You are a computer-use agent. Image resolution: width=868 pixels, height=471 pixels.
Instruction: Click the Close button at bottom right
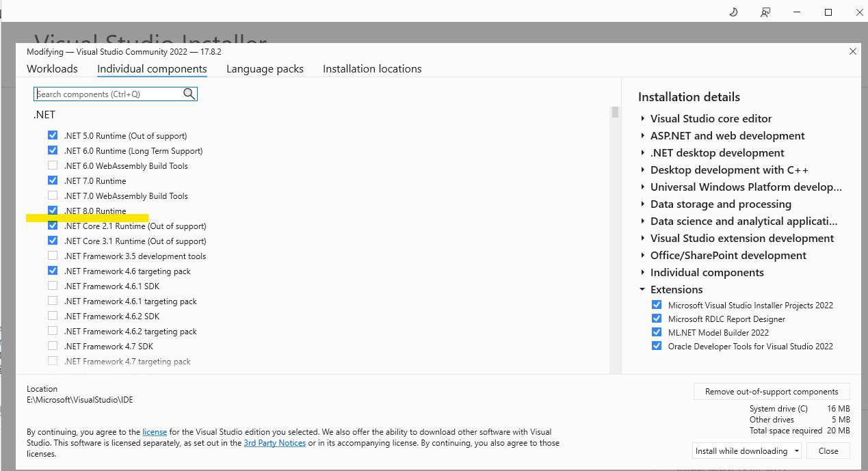[828, 451]
